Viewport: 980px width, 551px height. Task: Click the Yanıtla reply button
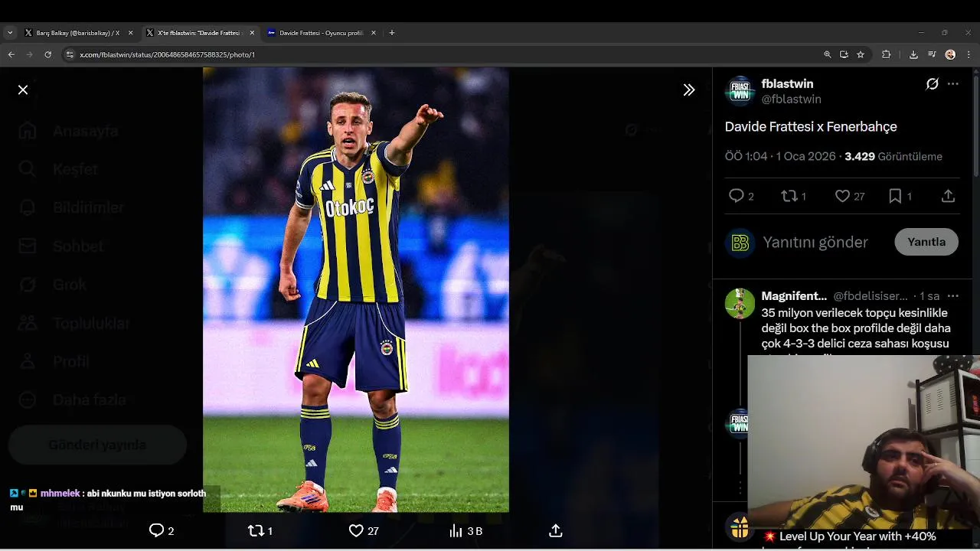pos(926,242)
